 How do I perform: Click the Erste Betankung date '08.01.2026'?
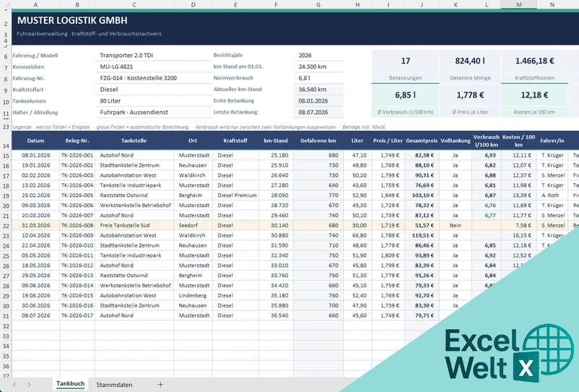[x=318, y=101]
